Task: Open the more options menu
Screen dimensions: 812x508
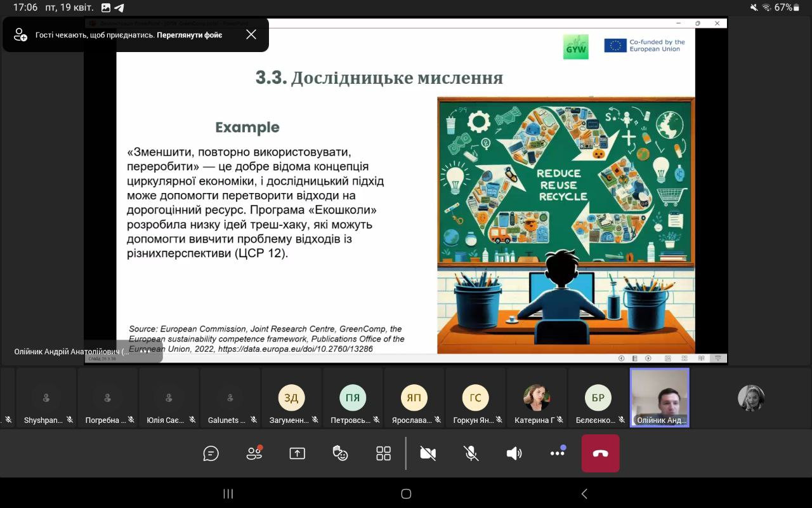Action: [x=558, y=453]
